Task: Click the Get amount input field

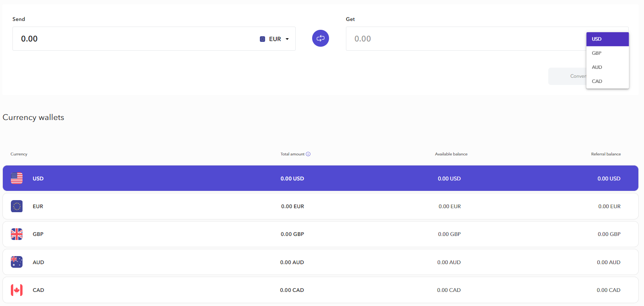Action: pyautogui.click(x=463, y=39)
